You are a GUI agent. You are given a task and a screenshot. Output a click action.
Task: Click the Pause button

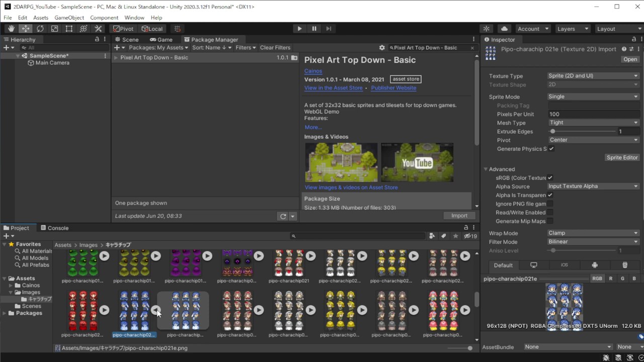click(x=314, y=29)
